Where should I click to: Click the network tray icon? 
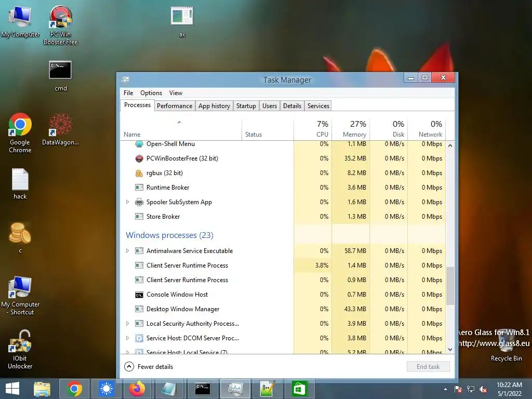coord(471,389)
